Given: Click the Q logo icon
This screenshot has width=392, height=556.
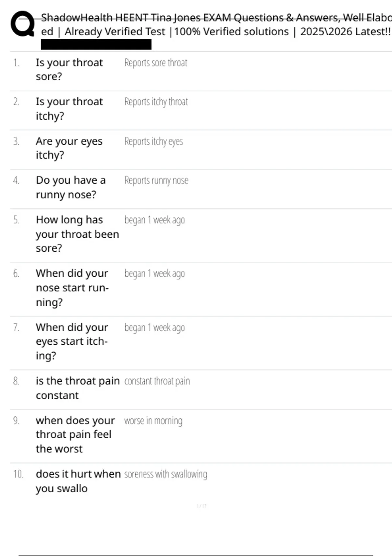Looking at the screenshot, I should tap(23, 24).
